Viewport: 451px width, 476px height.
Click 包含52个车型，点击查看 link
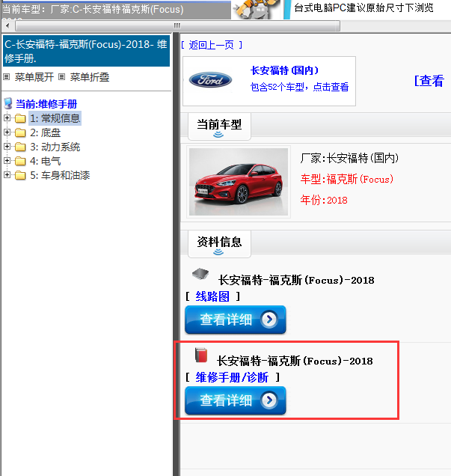299,87
